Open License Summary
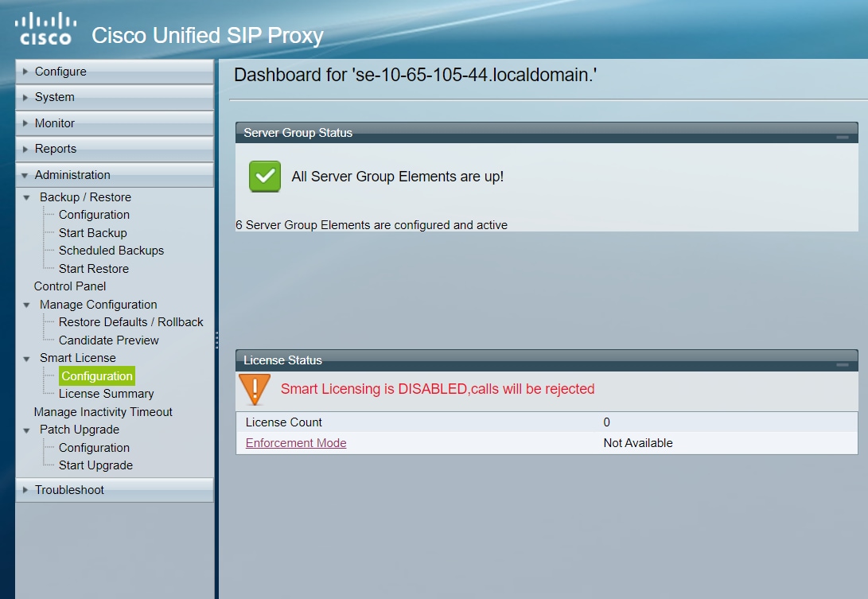Screen dimensions: 868x599 [x=107, y=394]
